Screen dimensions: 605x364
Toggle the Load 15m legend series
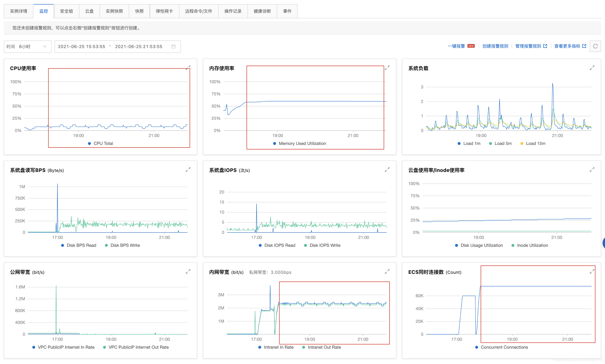point(532,143)
